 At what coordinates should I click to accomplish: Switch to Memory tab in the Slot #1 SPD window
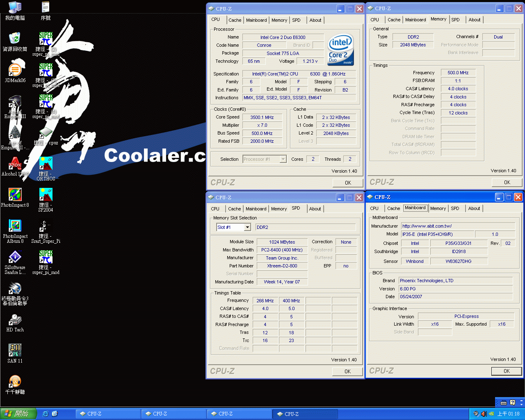[x=279, y=209]
